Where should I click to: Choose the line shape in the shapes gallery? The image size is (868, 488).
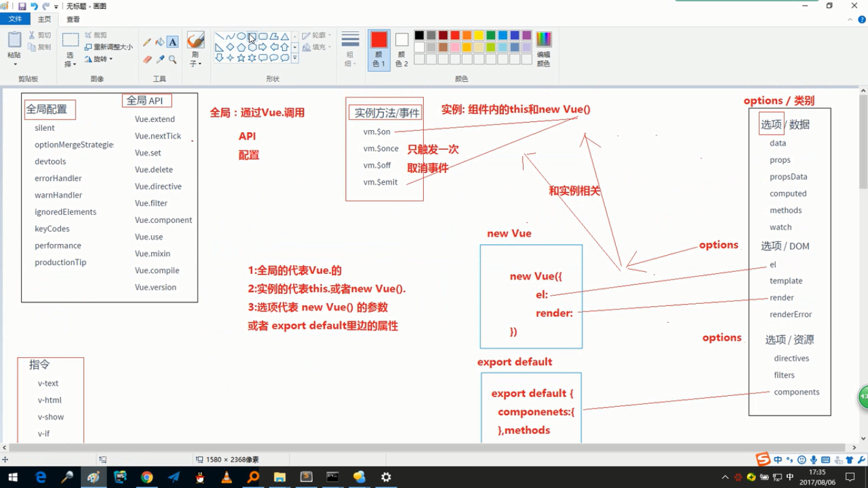point(219,36)
